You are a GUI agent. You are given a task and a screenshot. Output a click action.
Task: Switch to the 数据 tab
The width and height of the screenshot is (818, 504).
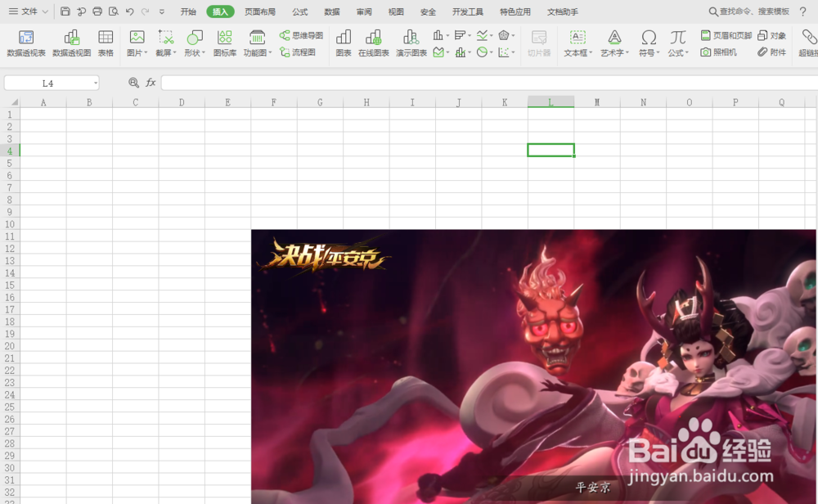point(332,11)
